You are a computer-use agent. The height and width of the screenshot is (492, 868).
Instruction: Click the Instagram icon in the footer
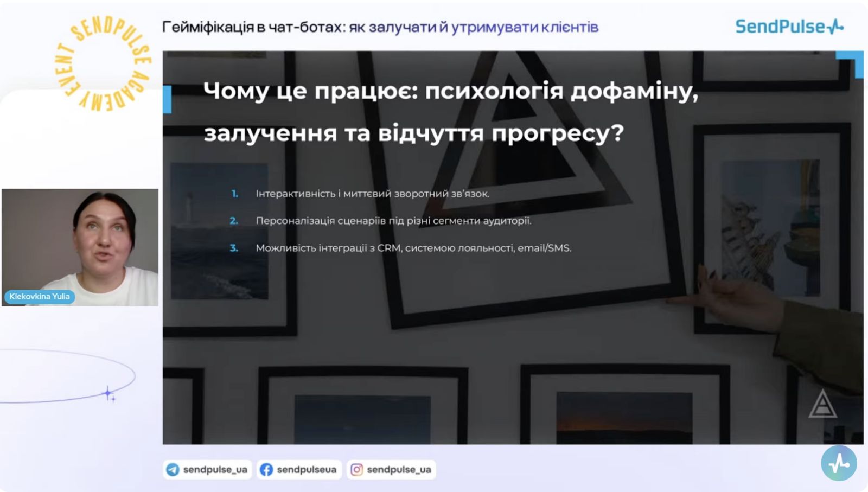356,470
